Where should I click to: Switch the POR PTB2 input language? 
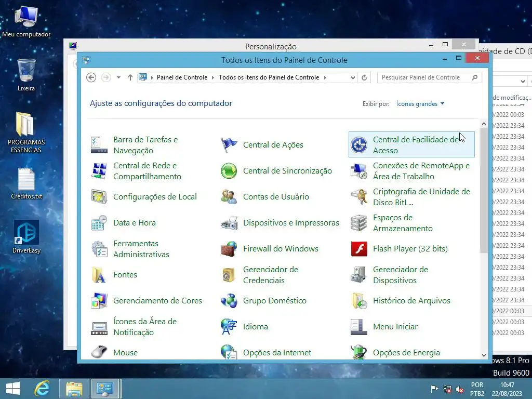pos(477,389)
